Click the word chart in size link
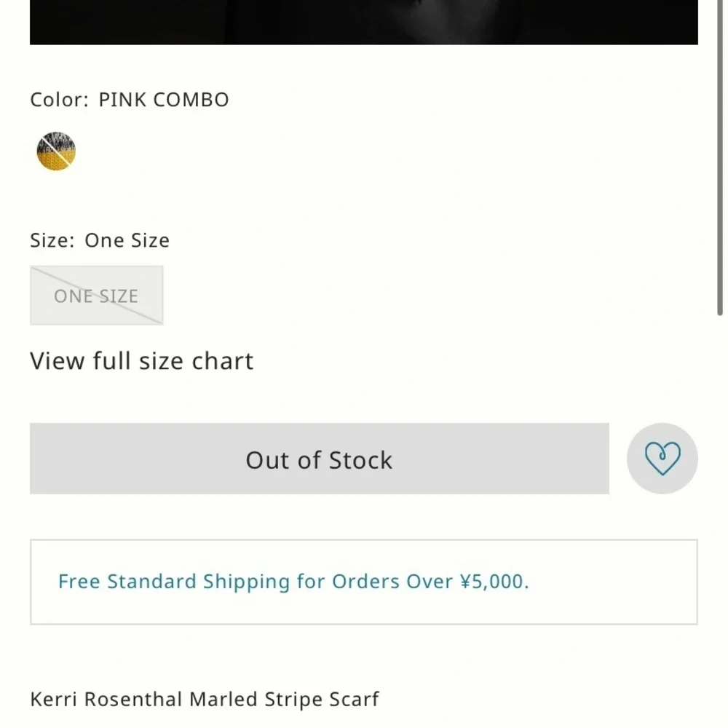The width and height of the screenshot is (728, 728). tap(223, 361)
